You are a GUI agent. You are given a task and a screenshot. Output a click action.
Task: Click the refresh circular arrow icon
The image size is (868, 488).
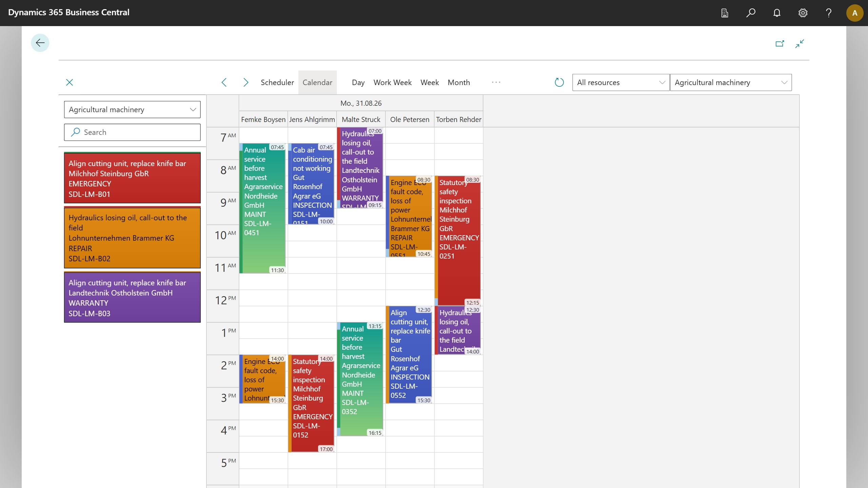pos(559,82)
